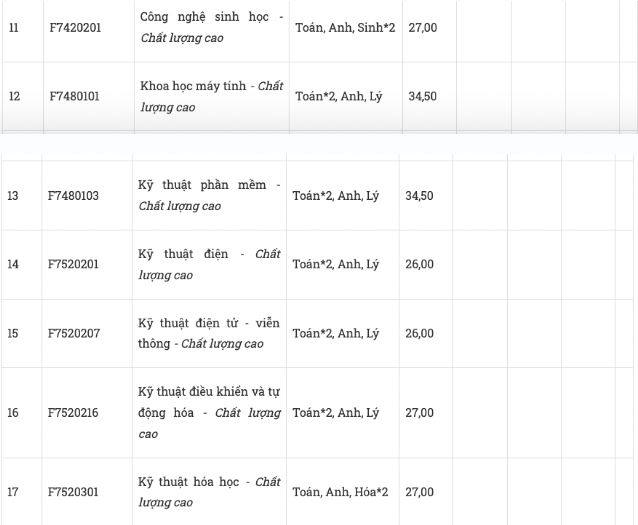This screenshot has height=525, width=638.
Task: Select the code F7520216
Action: (x=74, y=412)
